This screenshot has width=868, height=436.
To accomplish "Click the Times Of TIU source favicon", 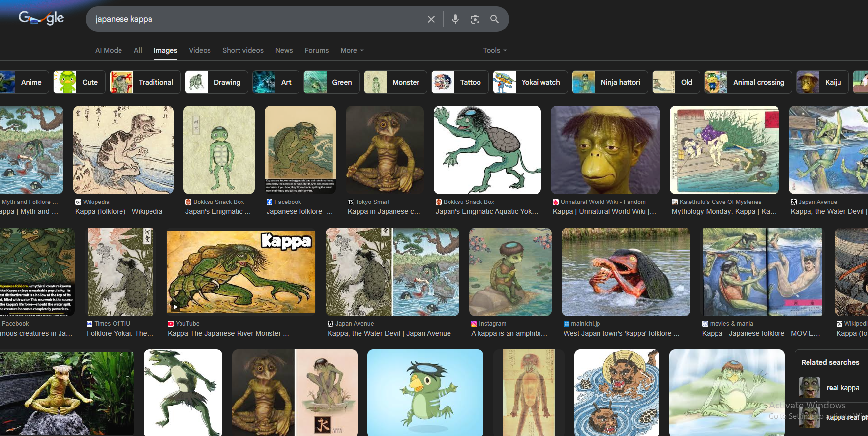I will pos(90,324).
